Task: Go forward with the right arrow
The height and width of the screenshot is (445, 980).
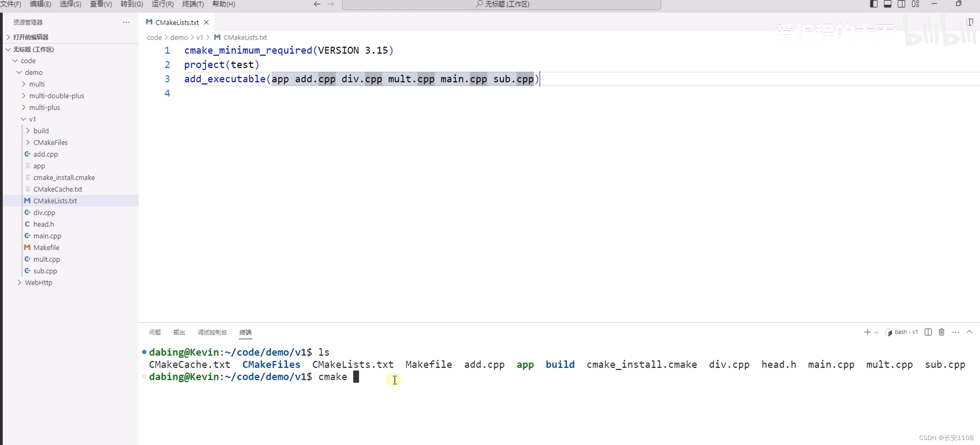Action: click(x=331, y=4)
